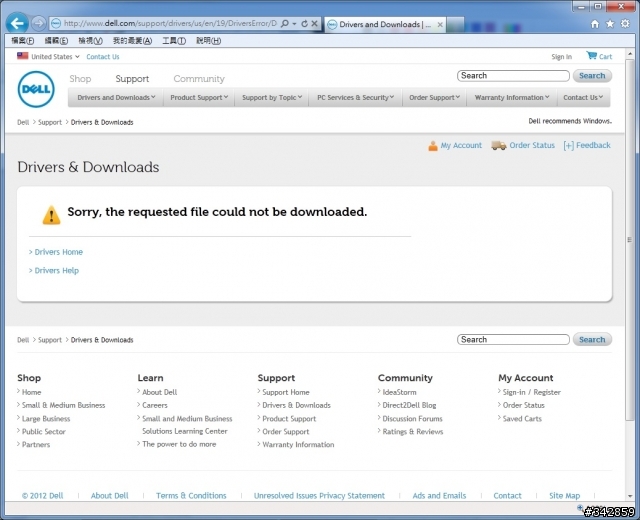This screenshot has width=640, height=520.
Task: Close the Drivers and Downloads tab
Action: 440,24
